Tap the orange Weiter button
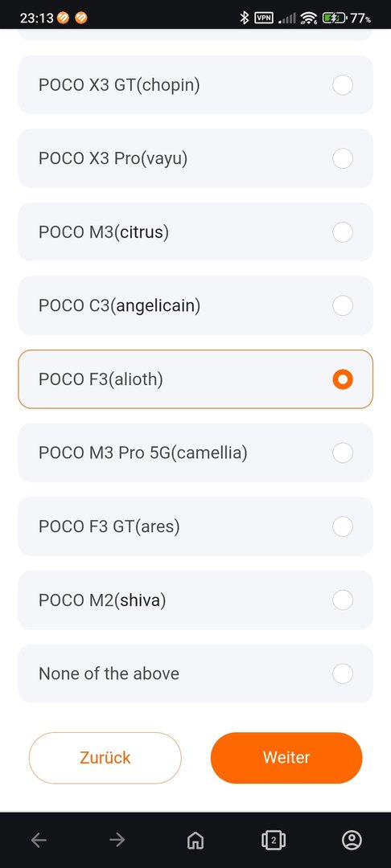Image resolution: width=391 pixels, height=868 pixels. [x=286, y=758]
